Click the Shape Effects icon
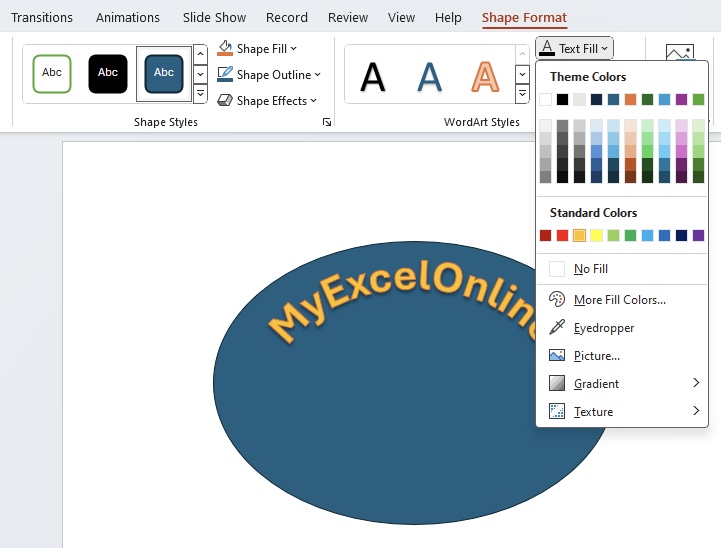This screenshot has height=548, width=721. click(225, 100)
